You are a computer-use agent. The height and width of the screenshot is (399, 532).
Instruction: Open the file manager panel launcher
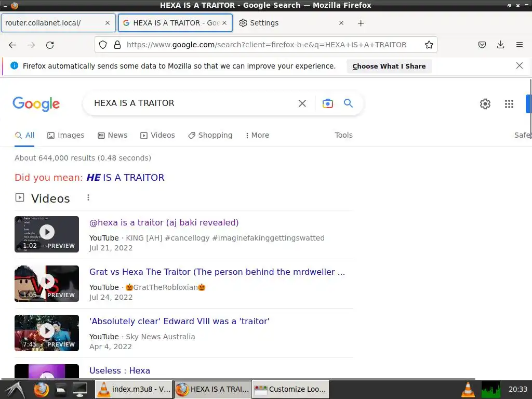pyautogui.click(x=61, y=390)
